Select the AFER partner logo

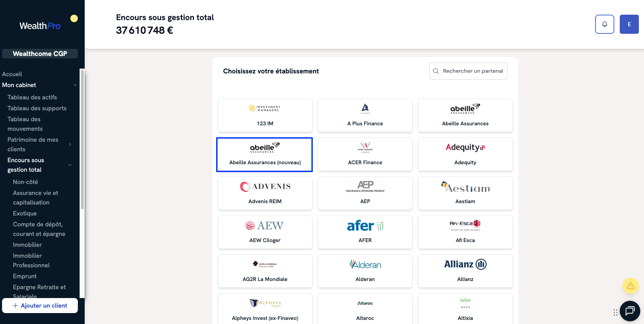[365, 226]
